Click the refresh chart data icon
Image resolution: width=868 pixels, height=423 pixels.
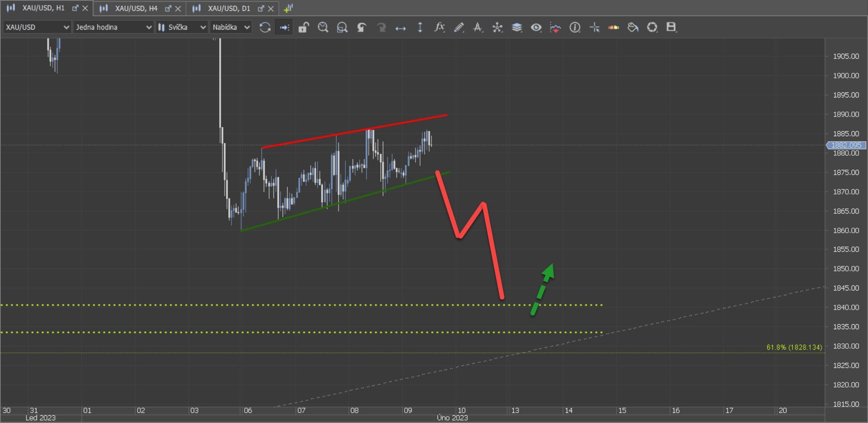265,27
